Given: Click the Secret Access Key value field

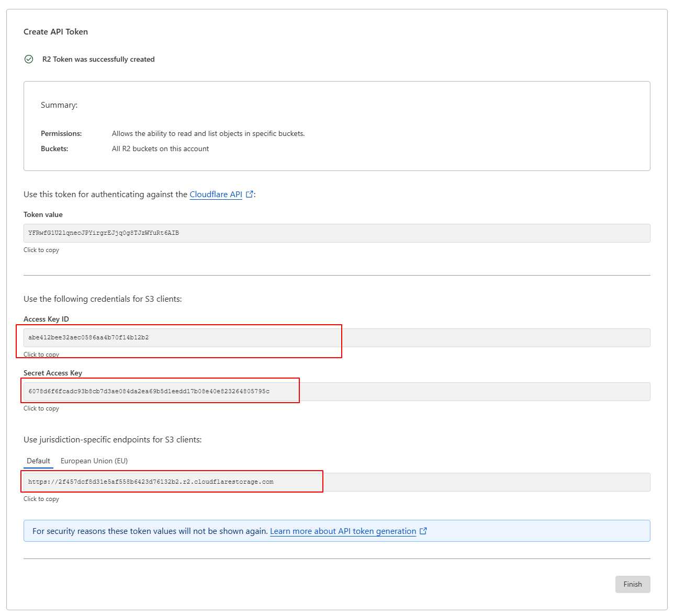Looking at the screenshot, I should pos(336,392).
